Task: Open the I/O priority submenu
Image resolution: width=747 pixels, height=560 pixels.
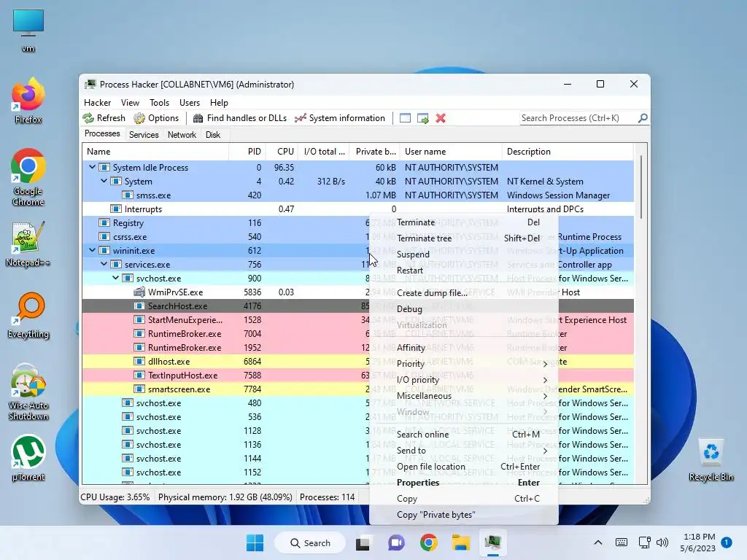Action: click(464, 379)
